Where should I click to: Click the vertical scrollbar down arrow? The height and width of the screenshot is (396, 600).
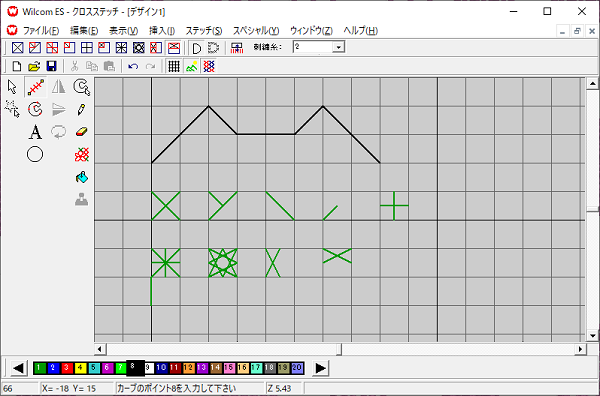592,336
